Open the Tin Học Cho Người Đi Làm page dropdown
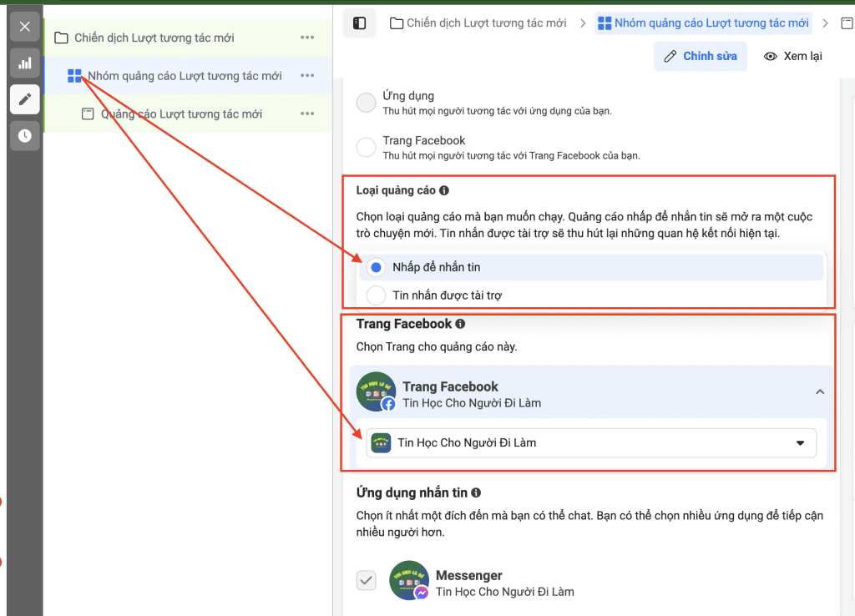Viewport: 855px width, 616px height. tap(591, 442)
